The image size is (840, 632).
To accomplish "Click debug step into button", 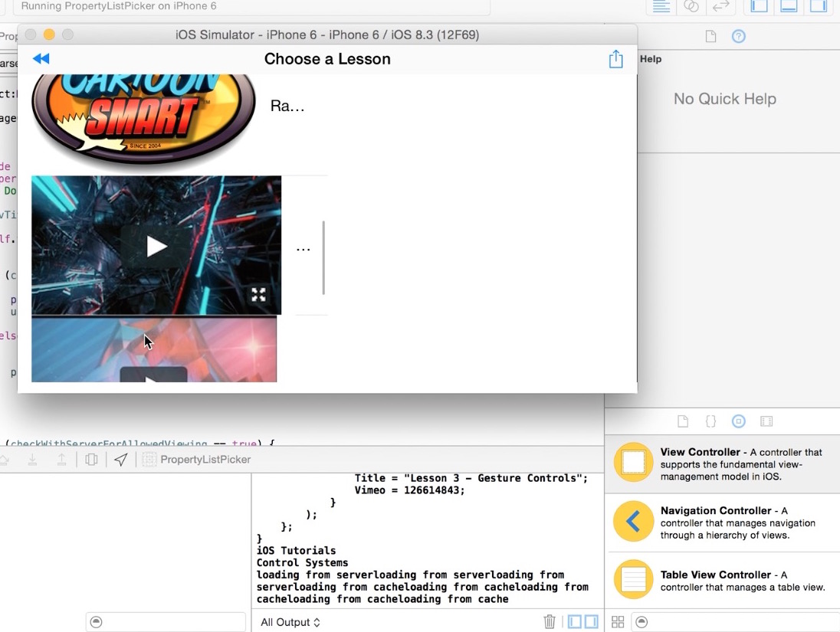I will coord(32,460).
